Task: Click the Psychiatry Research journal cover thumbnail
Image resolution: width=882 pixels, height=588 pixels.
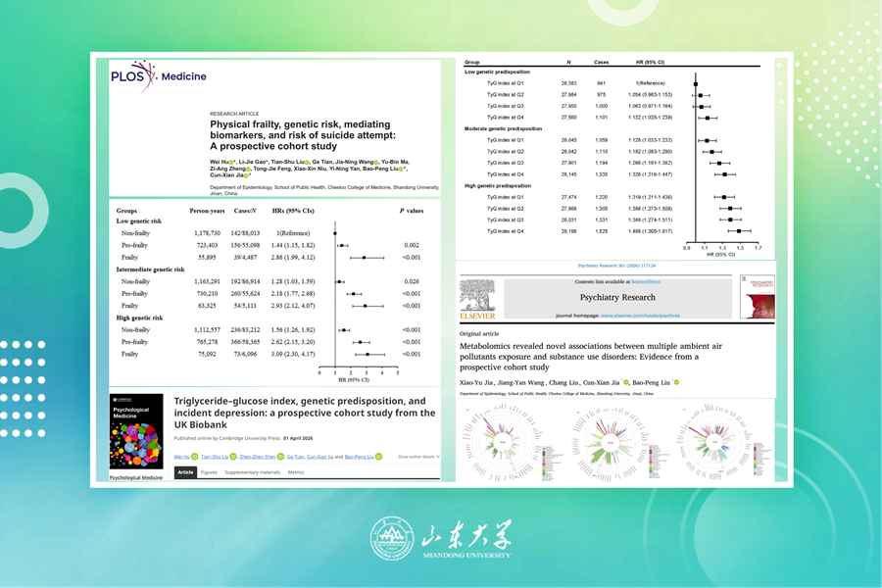Action: click(757, 297)
